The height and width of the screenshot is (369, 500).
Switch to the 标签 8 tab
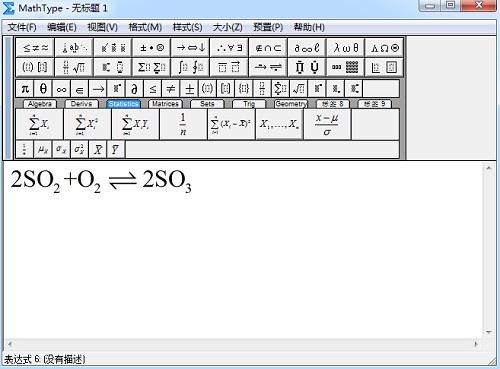pos(333,104)
